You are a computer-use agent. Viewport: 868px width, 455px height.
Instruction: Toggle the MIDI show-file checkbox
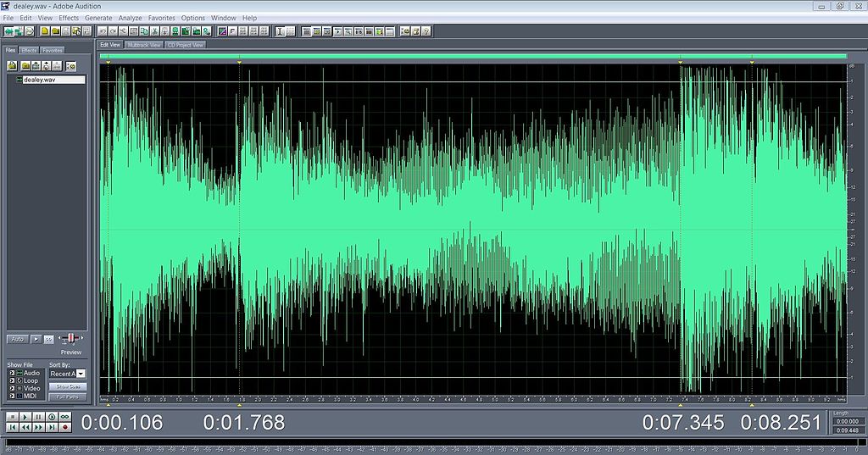[x=12, y=396]
